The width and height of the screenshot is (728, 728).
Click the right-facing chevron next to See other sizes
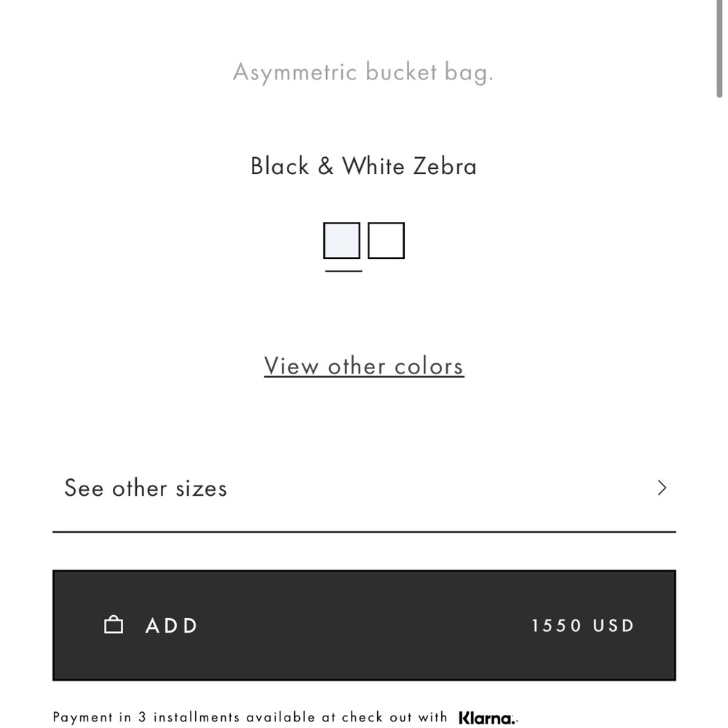click(662, 488)
